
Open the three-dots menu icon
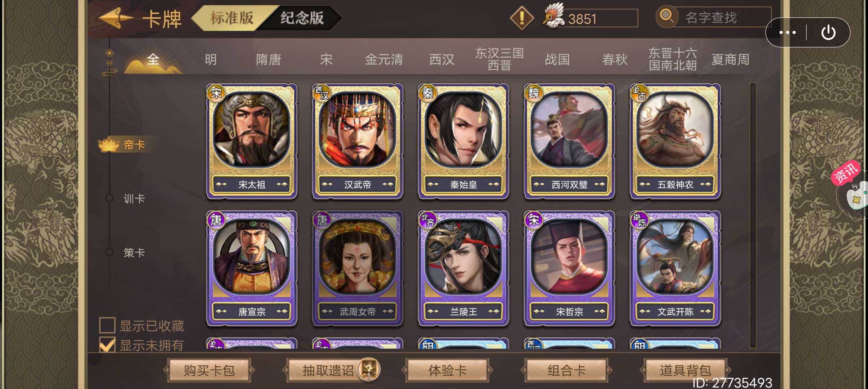pos(787,32)
